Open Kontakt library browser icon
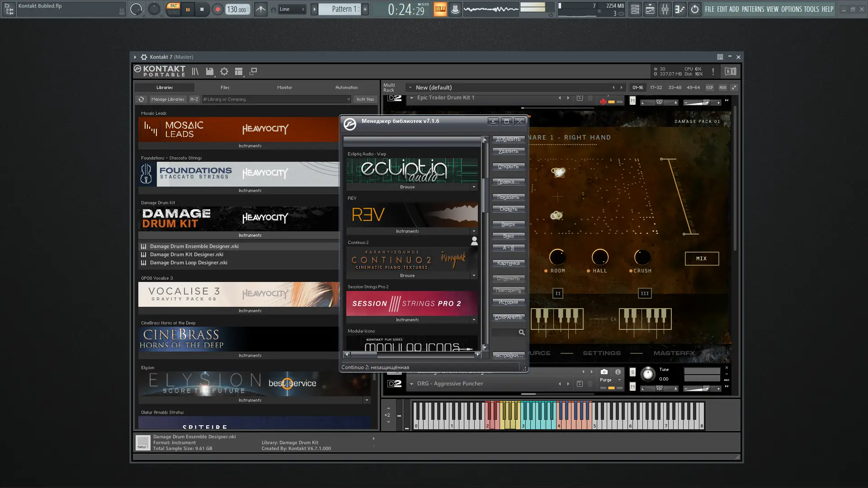Viewport: 868px width, 488px height. point(195,71)
